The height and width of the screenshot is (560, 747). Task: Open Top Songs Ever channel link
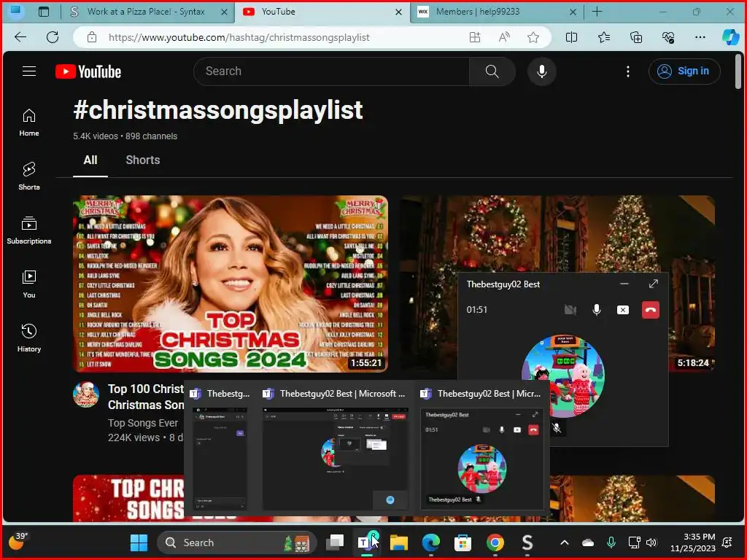pyautogui.click(x=142, y=423)
